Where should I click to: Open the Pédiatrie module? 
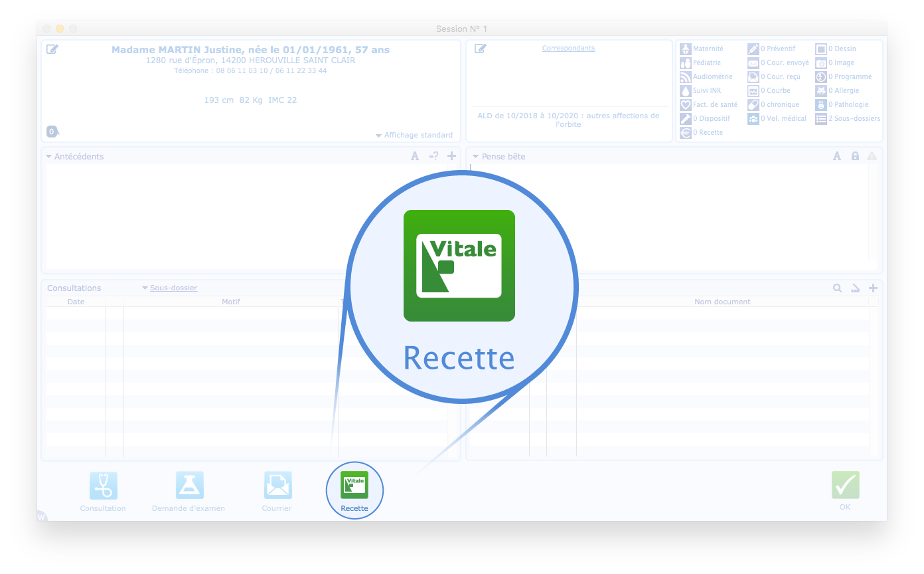point(700,62)
